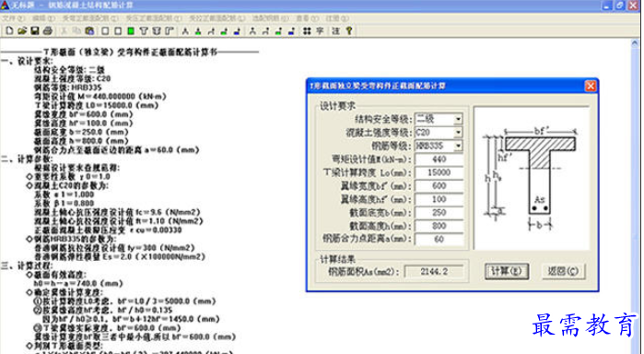Select the white rectangle icon beside green square
Image resolution: width=644 pixels, height=354 pixels.
118,30
